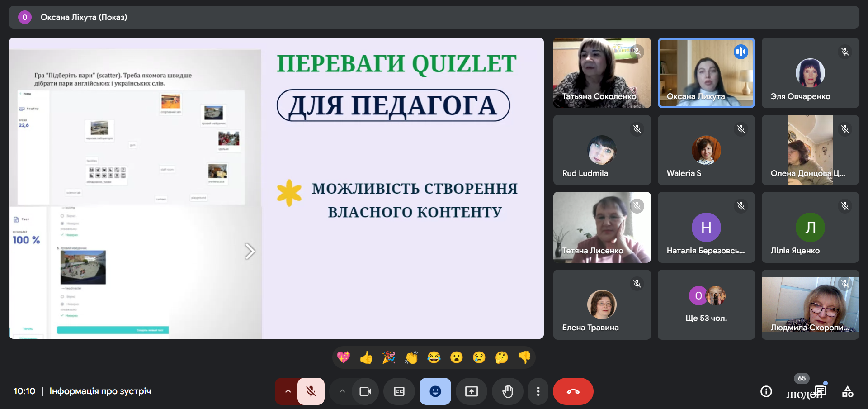Screen dimensions: 868x409
Task: Raise your hand
Action: (x=508, y=391)
